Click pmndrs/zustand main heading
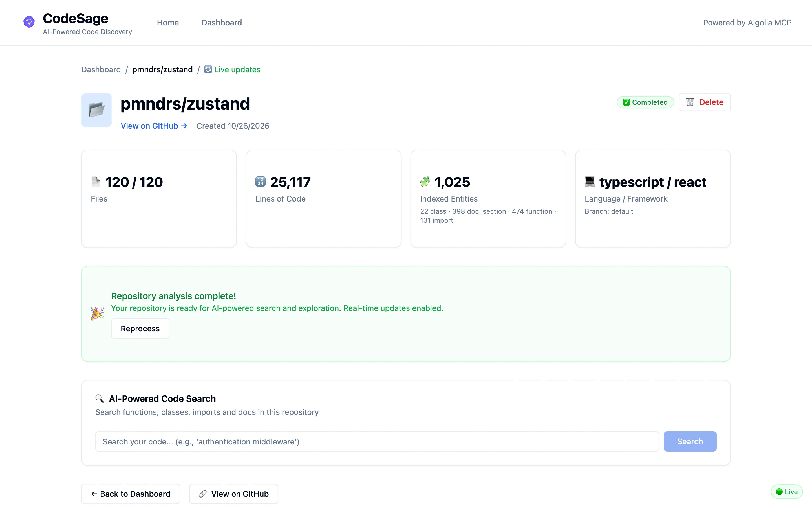The height and width of the screenshot is (508, 812). 185,104
